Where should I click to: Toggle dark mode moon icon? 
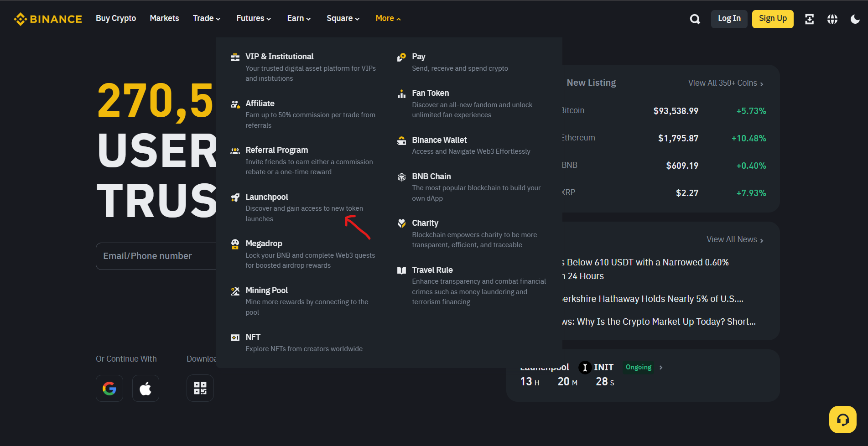(x=855, y=19)
